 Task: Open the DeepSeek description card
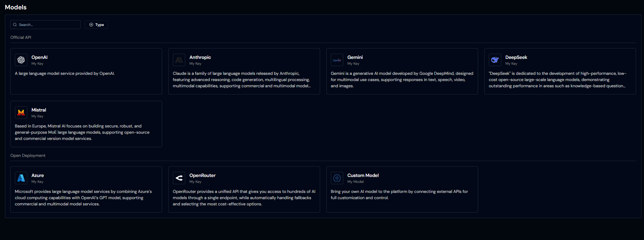click(557, 80)
